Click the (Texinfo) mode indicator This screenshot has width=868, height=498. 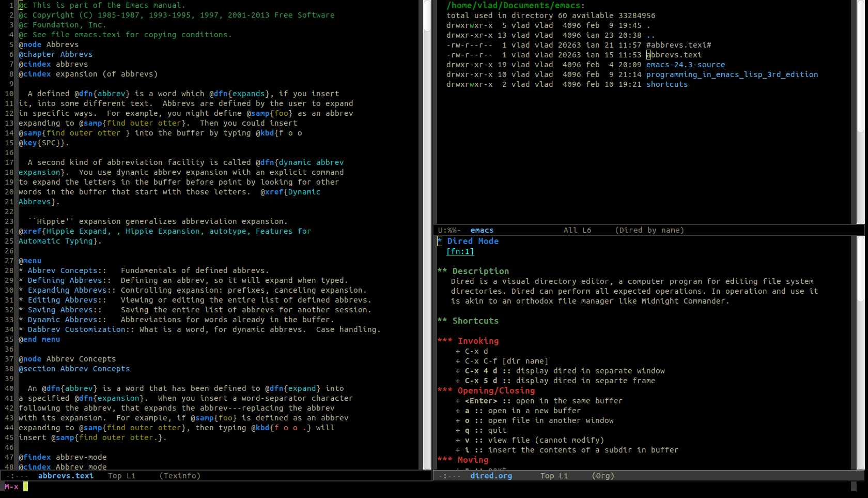click(180, 476)
